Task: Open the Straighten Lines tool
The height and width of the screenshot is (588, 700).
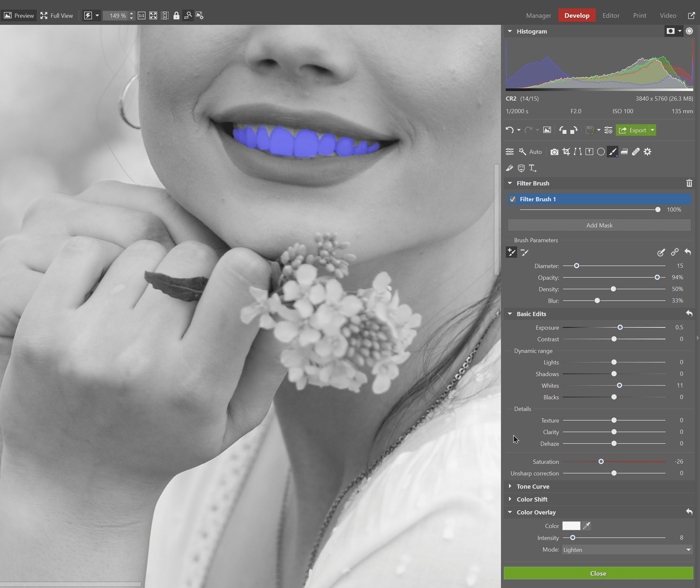Action: coord(577,152)
